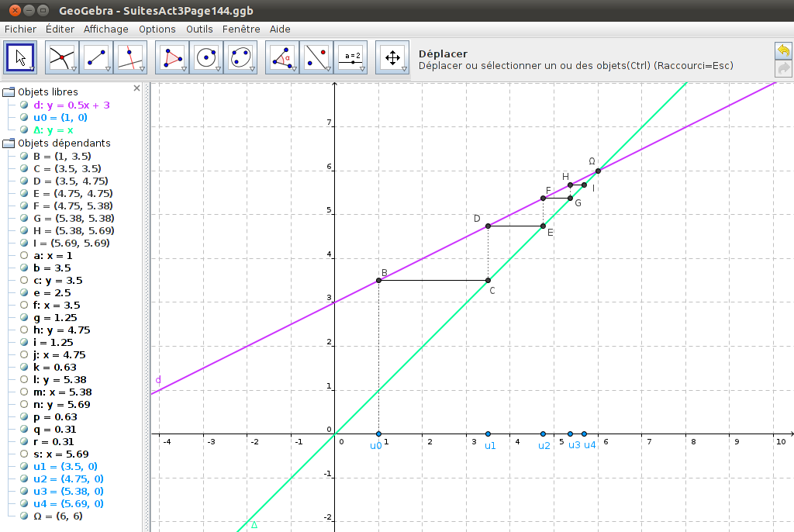Open the Outils menu
This screenshot has width=794, height=532.
199,29
